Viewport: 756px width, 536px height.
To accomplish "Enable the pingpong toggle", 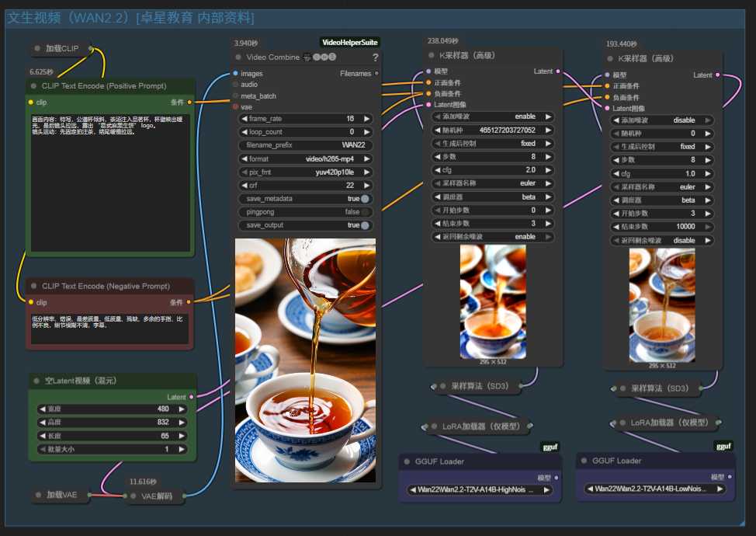I will coord(365,212).
